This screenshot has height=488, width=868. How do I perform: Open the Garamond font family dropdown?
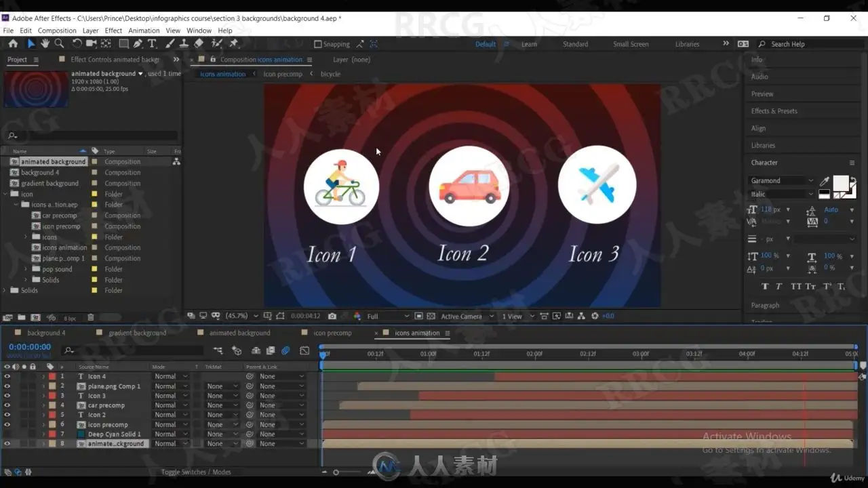[782, 181]
